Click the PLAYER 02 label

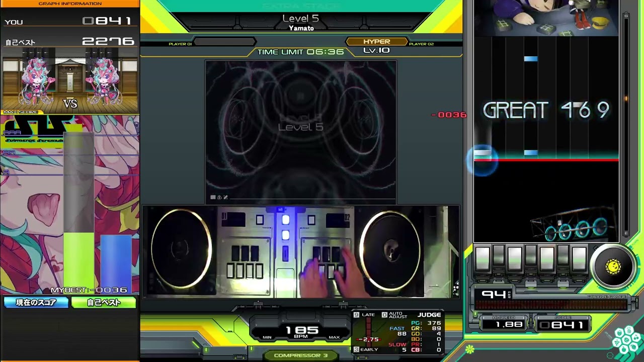pyautogui.click(x=421, y=44)
